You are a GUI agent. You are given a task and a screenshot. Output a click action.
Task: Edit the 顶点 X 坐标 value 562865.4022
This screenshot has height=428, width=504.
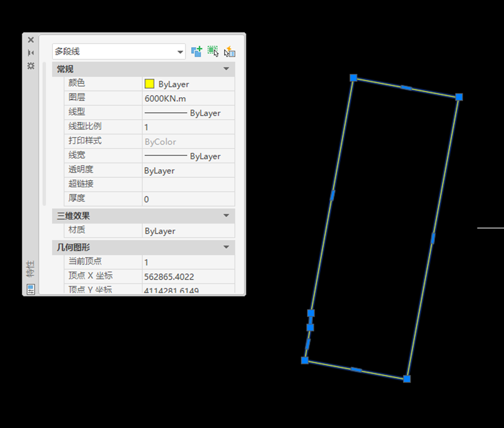[x=188, y=277]
